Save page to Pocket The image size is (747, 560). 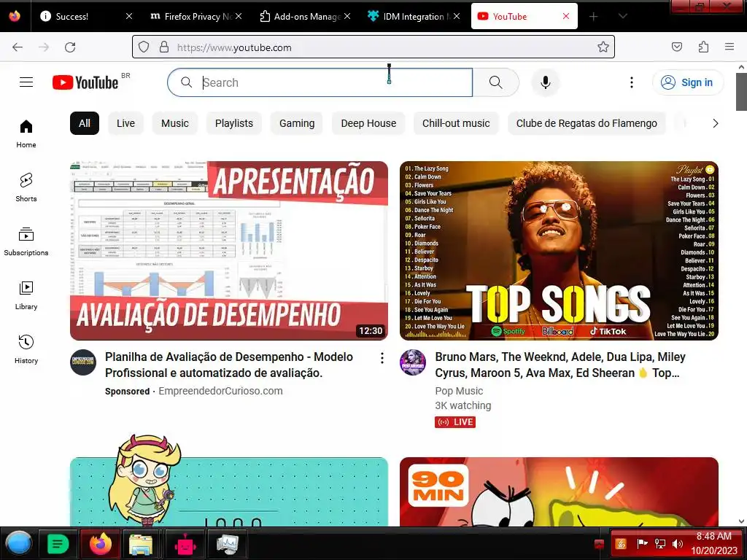[x=676, y=47]
